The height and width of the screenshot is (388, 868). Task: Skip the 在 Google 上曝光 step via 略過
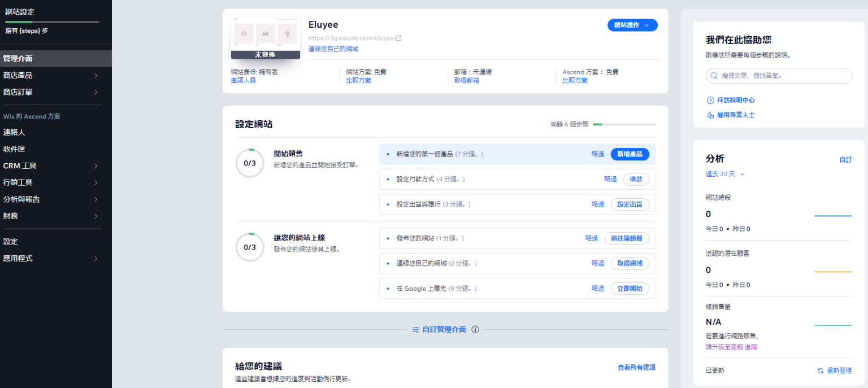tap(598, 288)
